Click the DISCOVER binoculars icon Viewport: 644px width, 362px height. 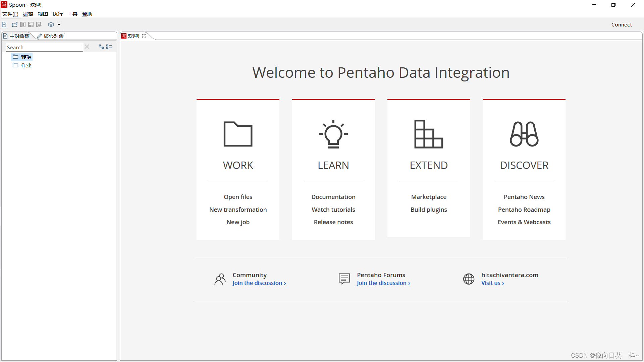[524, 134]
